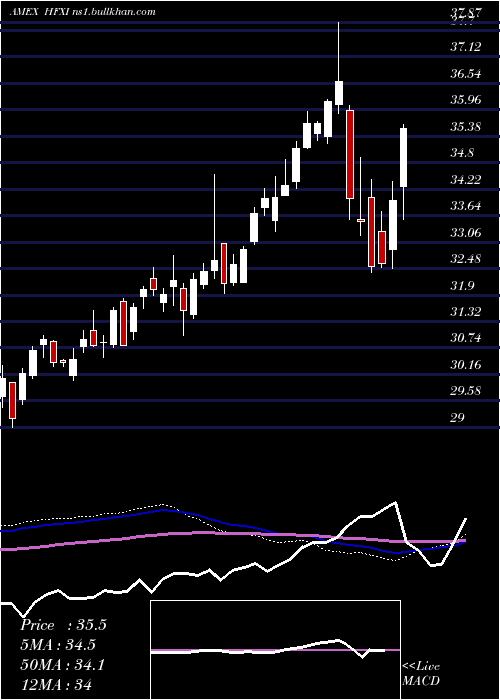Click the '50MA : 34.1' readout

click(x=62, y=665)
